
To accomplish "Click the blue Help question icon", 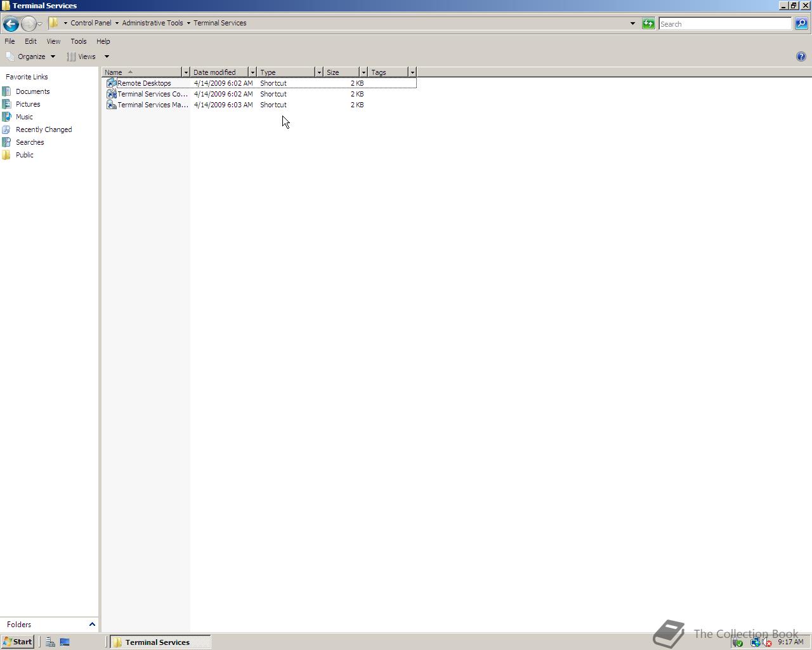I will tap(801, 56).
